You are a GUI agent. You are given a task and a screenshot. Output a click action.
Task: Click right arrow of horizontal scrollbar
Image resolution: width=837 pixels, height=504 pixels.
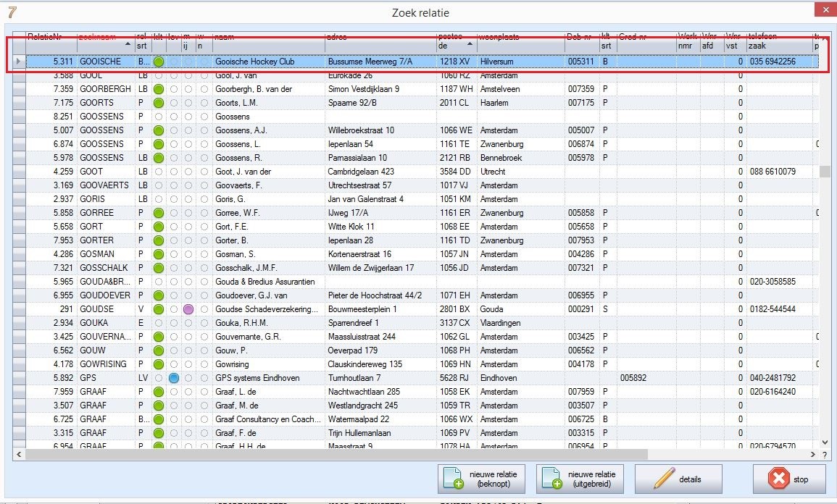click(x=813, y=455)
